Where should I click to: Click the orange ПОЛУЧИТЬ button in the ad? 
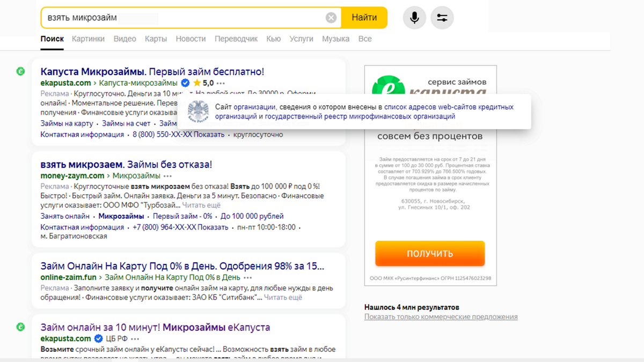[430, 254]
